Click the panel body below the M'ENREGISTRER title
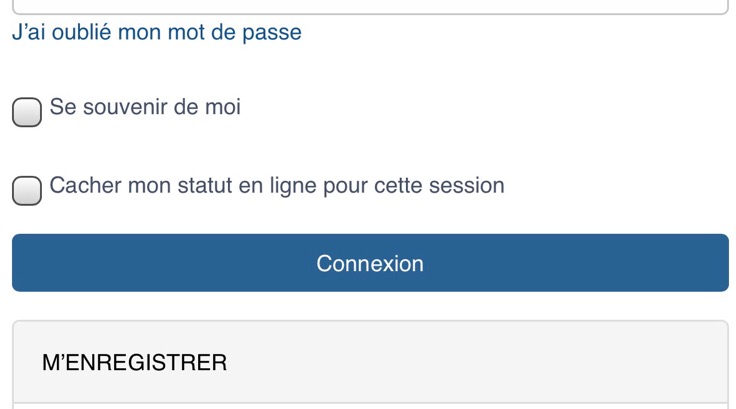This screenshot has width=736, height=409. [370, 406]
